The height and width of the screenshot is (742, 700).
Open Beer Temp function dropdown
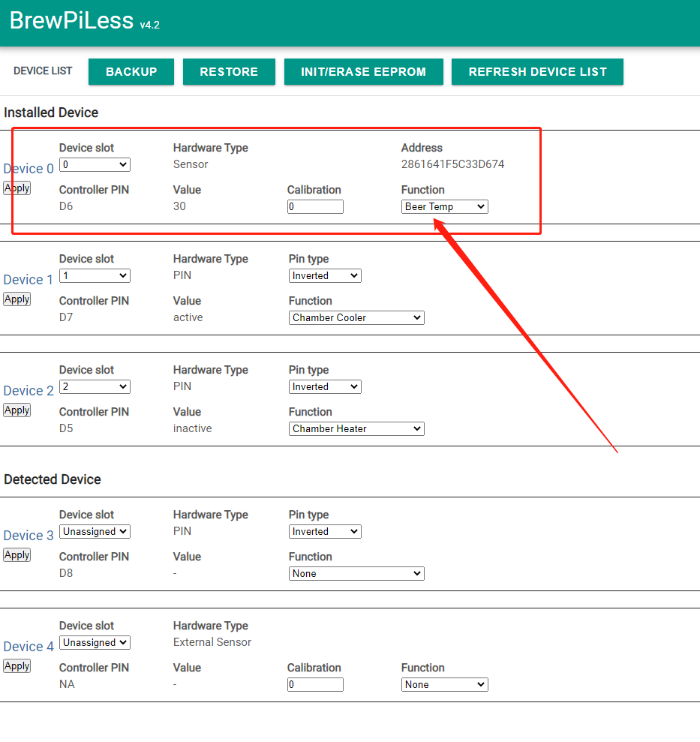[x=444, y=207]
